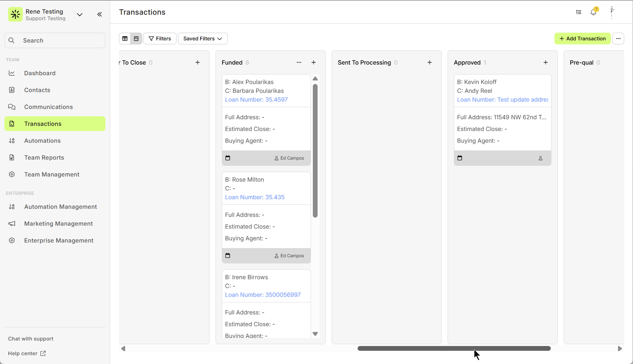Open the notifications bell
This screenshot has width=633, height=364.
tap(593, 12)
